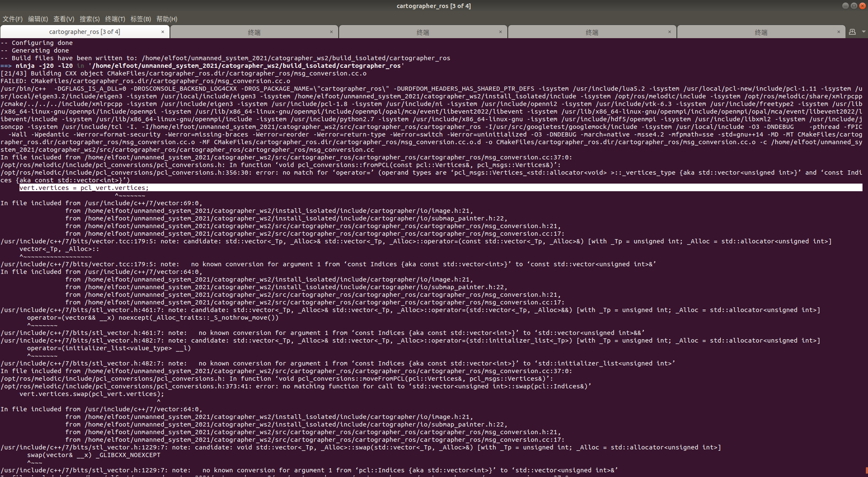Open the 帮助(H) help menu
868x477 pixels.
coord(167,19)
